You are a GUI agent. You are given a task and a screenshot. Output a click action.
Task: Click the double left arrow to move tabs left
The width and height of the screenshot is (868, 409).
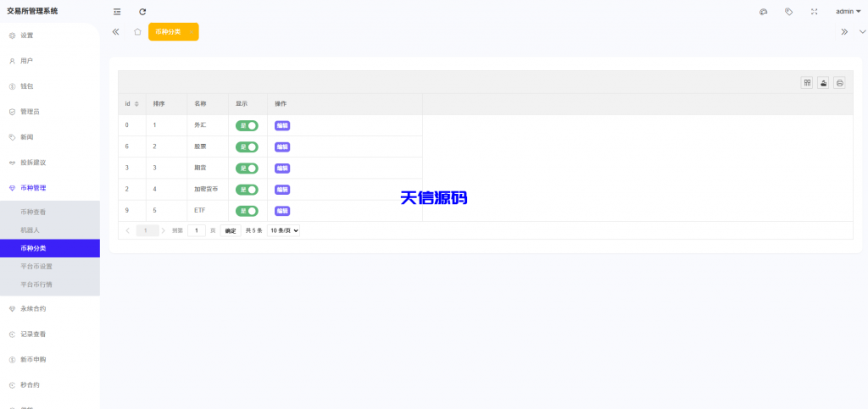pyautogui.click(x=115, y=31)
